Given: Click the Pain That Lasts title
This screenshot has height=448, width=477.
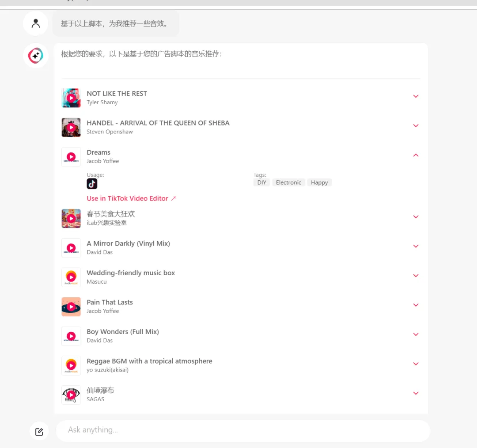Looking at the screenshot, I should pos(110,302).
